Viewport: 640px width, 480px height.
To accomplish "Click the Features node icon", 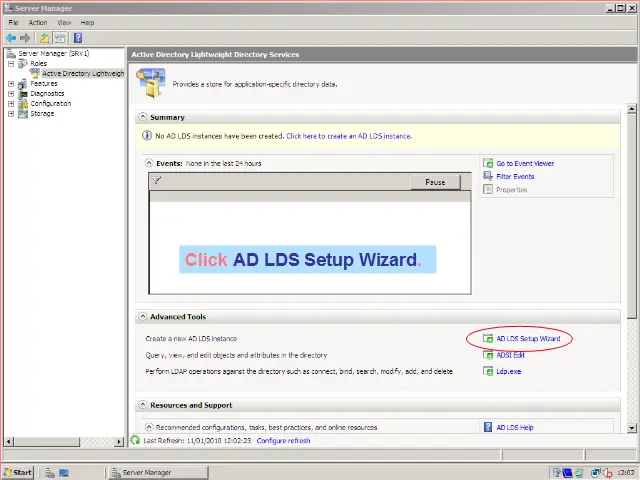I will click(23, 84).
